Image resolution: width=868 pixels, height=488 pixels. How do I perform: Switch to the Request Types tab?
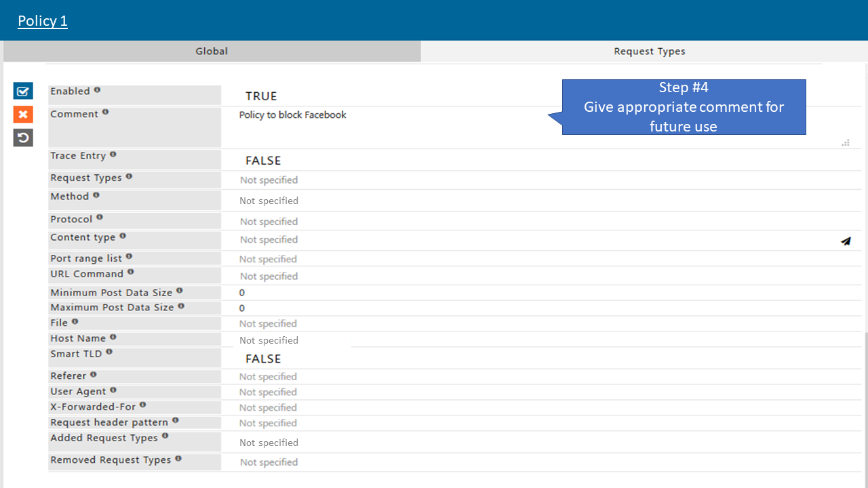pyautogui.click(x=649, y=52)
